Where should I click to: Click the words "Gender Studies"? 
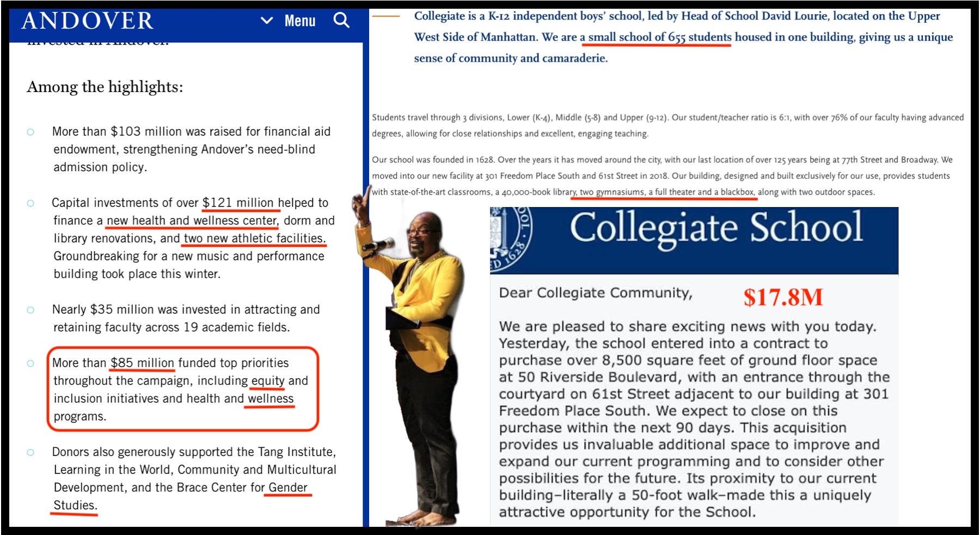(x=181, y=496)
